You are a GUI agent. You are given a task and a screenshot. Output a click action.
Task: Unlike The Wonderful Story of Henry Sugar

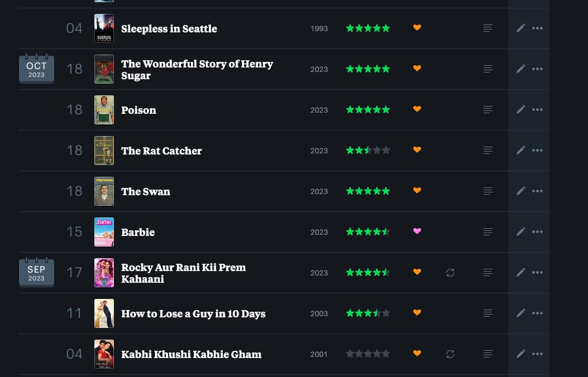pyautogui.click(x=417, y=68)
